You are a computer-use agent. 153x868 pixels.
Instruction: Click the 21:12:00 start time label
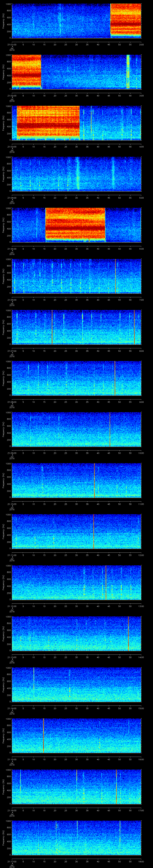(12, 606)
